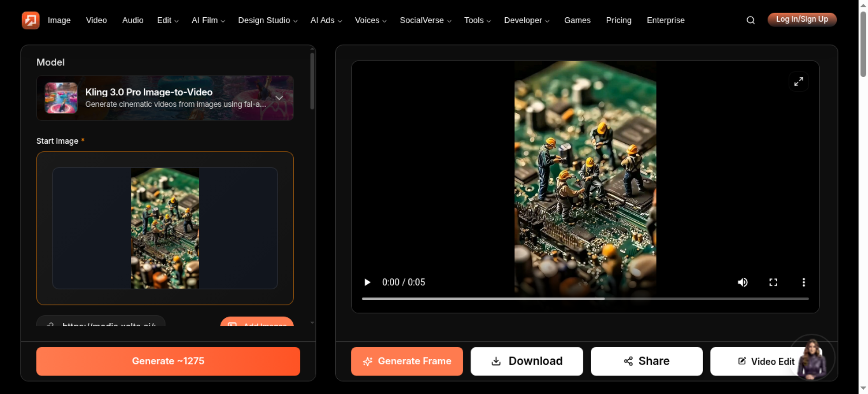Click the Start Image preview thumbnail
This screenshot has height=394, width=868.
click(165, 228)
